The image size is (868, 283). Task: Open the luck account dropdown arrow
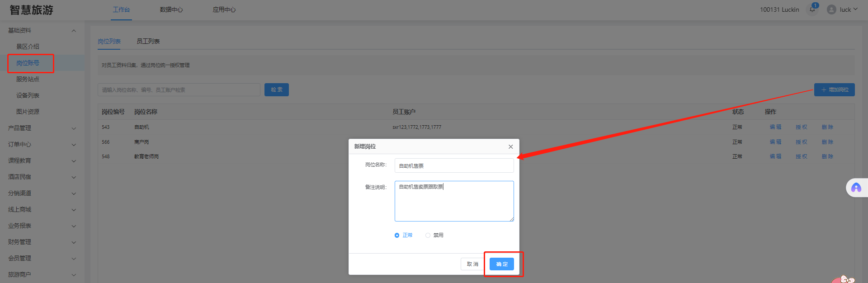pyautogui.click(x=855, y=9)
